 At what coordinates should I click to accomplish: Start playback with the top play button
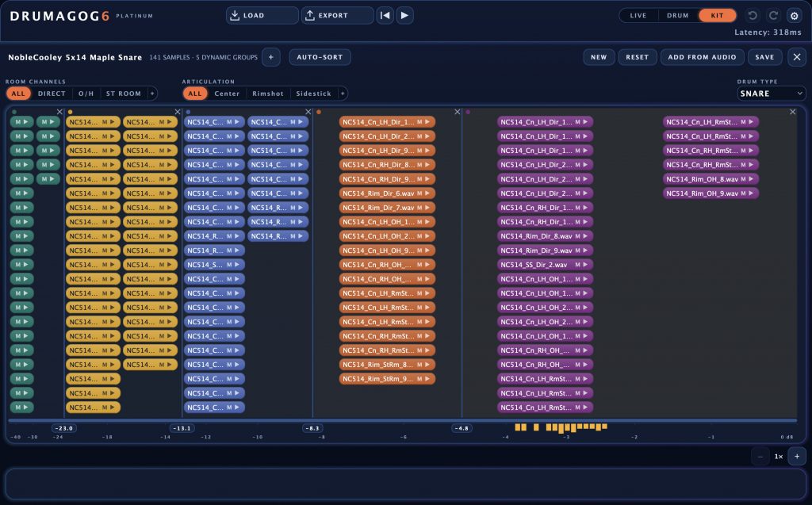coord(404,16)
